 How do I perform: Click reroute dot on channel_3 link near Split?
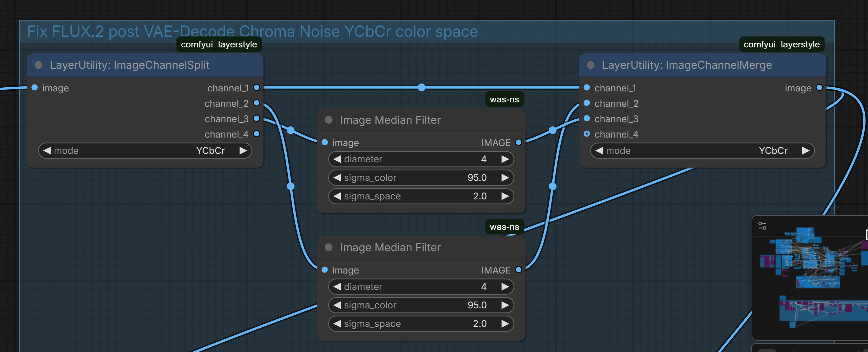tap(291, 130)
